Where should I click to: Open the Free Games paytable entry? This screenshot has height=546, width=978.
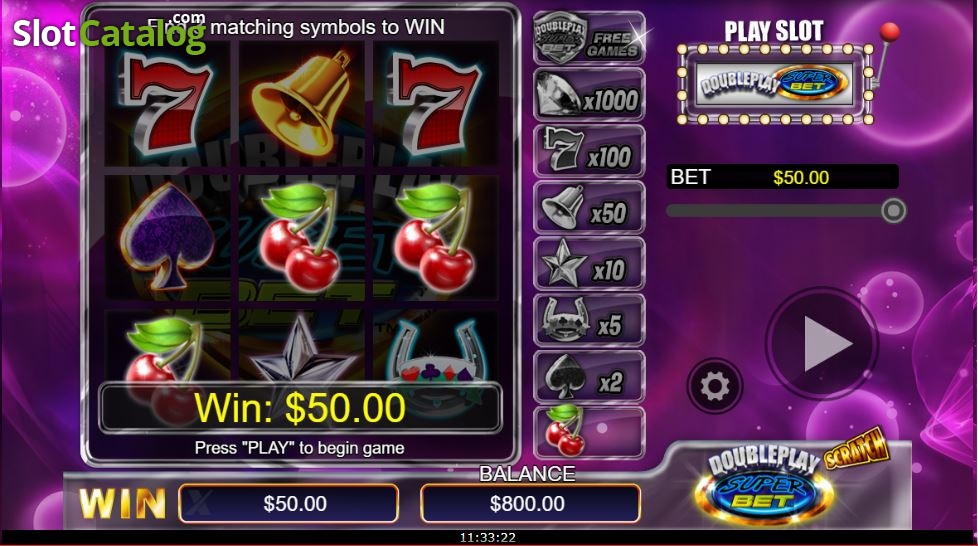tap(589, 38)
